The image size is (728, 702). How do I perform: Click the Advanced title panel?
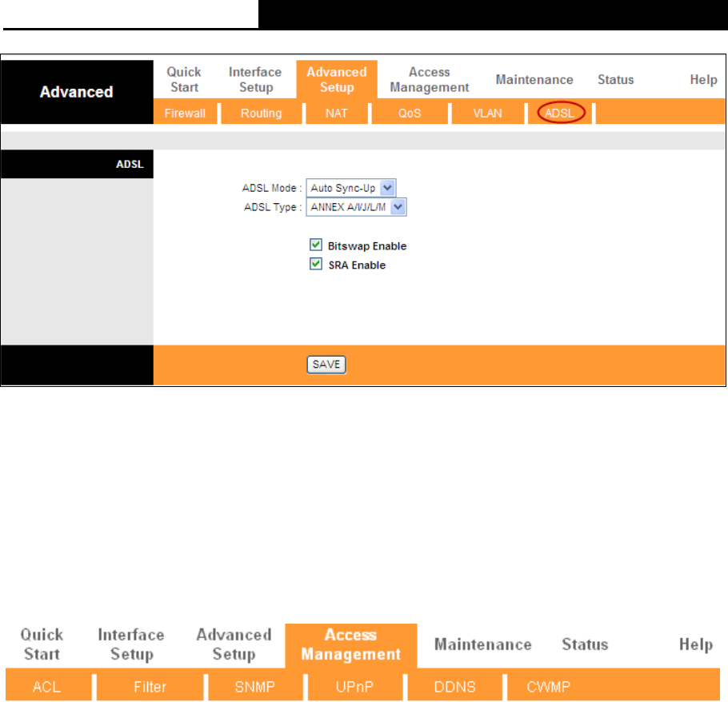click(x=77, y=92)
